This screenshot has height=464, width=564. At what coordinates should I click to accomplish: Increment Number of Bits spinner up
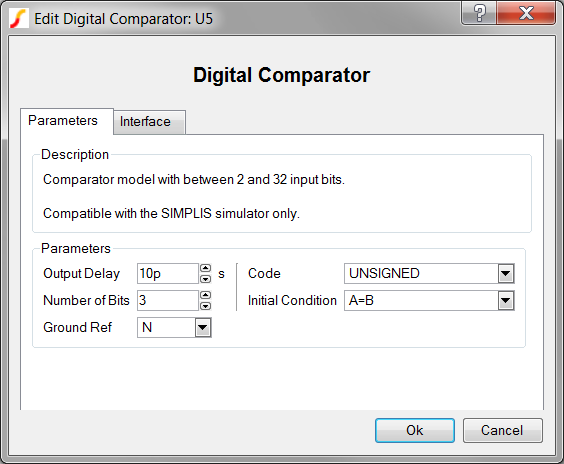coord(205,295)
